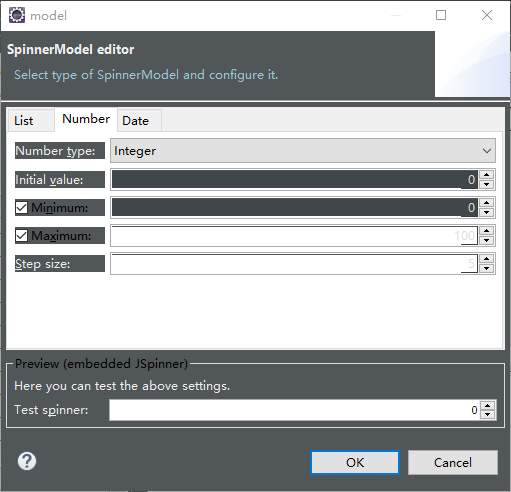Click Test spinner down arrow
The width and height of the screenshot is (511, 492).
pos(488,414)
